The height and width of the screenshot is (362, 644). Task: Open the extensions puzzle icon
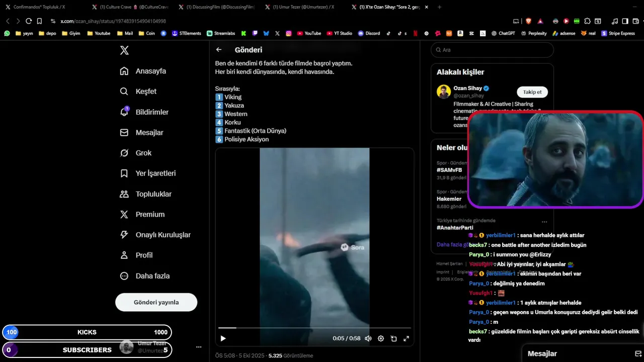587,21
